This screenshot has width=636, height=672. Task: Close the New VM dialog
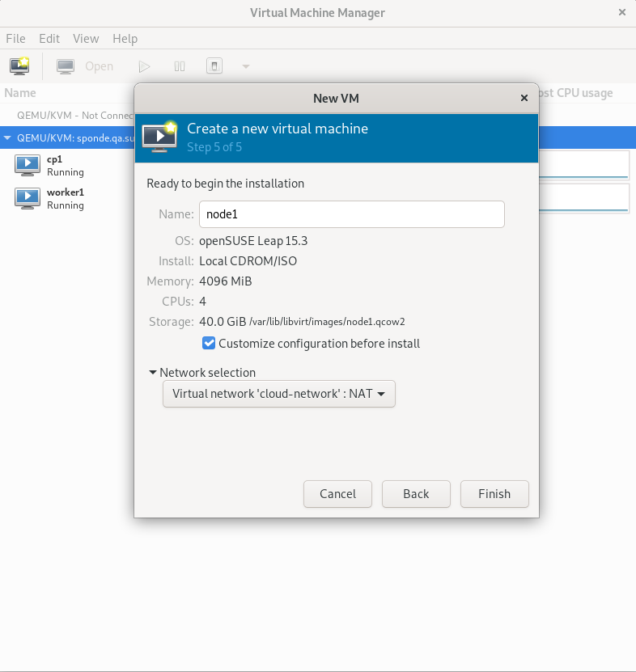[524, 98]
